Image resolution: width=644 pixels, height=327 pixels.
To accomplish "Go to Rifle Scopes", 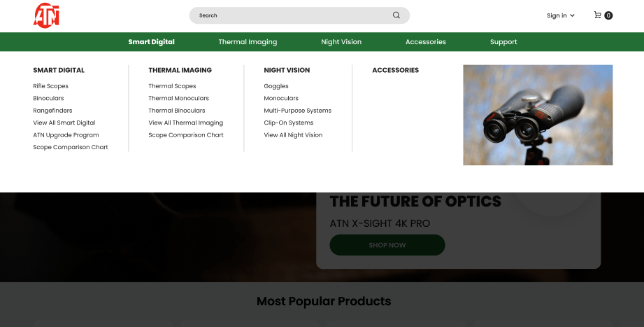I will click(50, 86).
